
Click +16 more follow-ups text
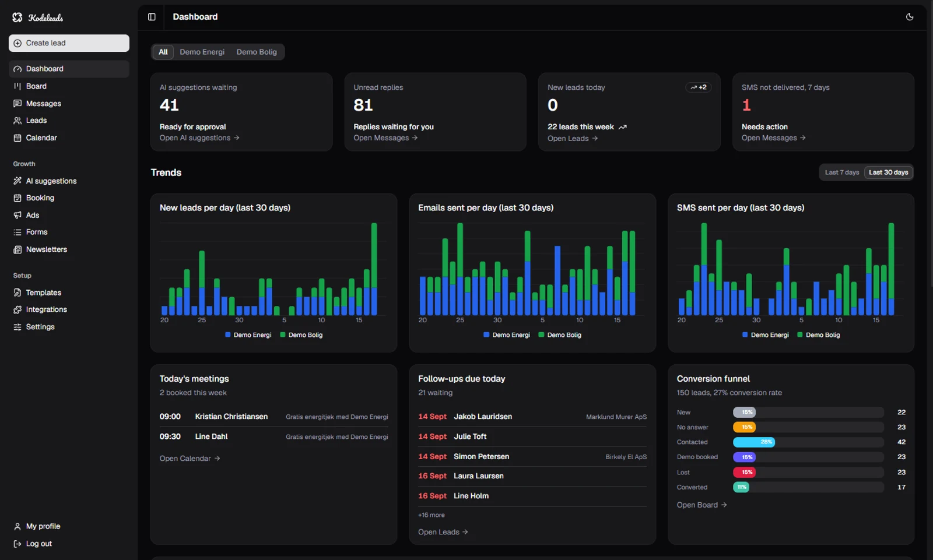(x=432, y=515)
